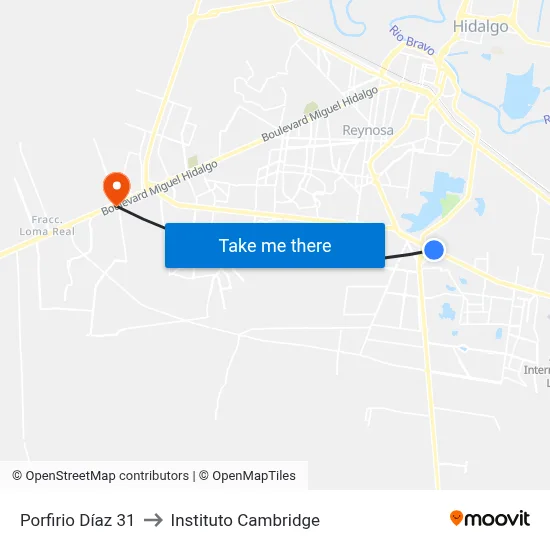Click the Fracc. Loma Real label

47,226
